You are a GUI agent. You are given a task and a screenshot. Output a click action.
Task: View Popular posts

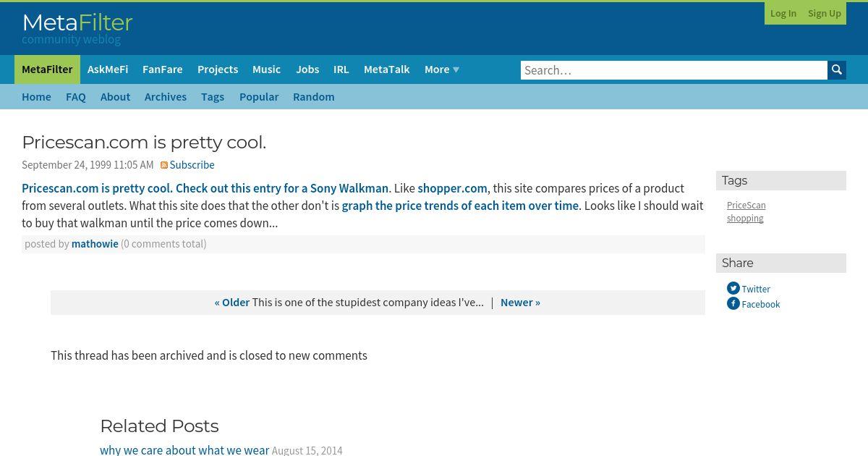coord(259,97)
